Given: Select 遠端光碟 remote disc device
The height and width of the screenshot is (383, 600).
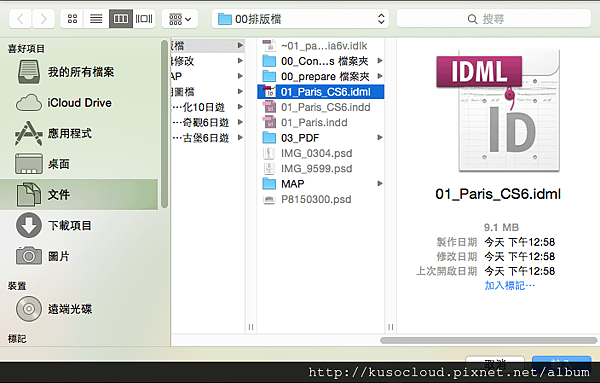Looking at the screenshot, I should point(79,309).
